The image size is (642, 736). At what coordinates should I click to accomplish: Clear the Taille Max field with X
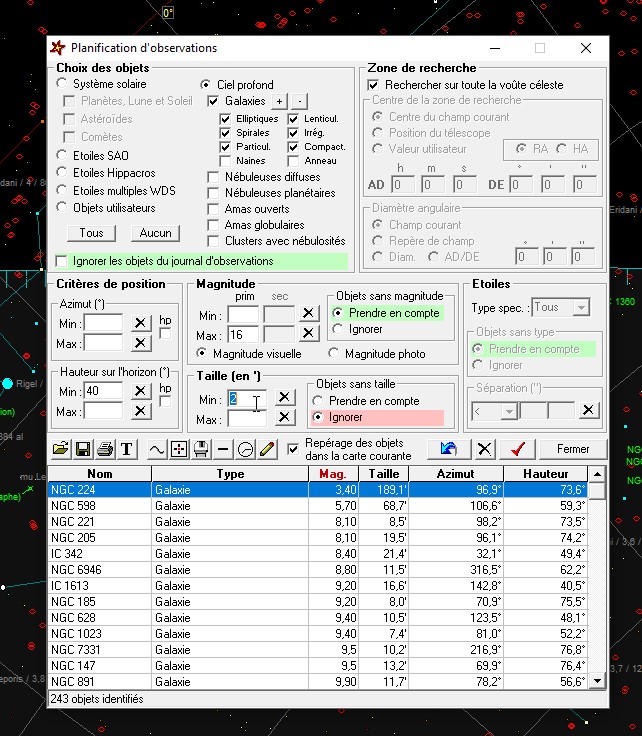[x=284, y=417]
